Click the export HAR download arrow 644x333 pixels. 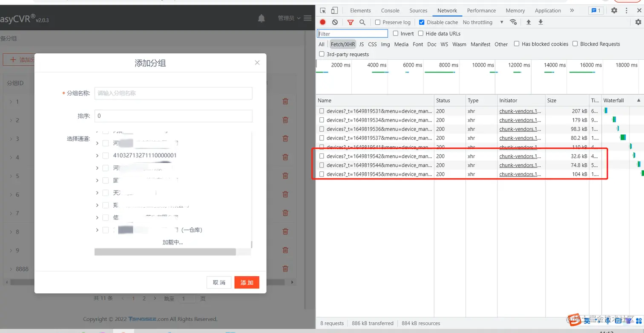[540, 22]
